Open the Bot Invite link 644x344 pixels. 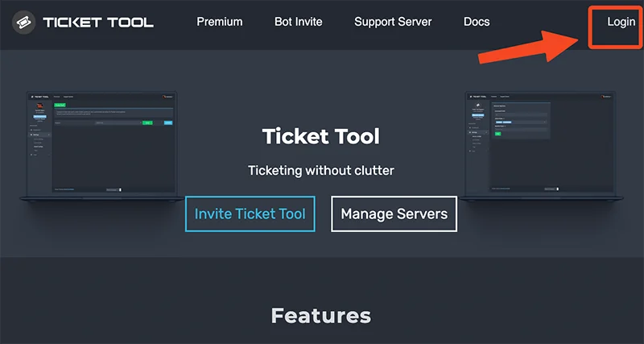coord(298,22)
